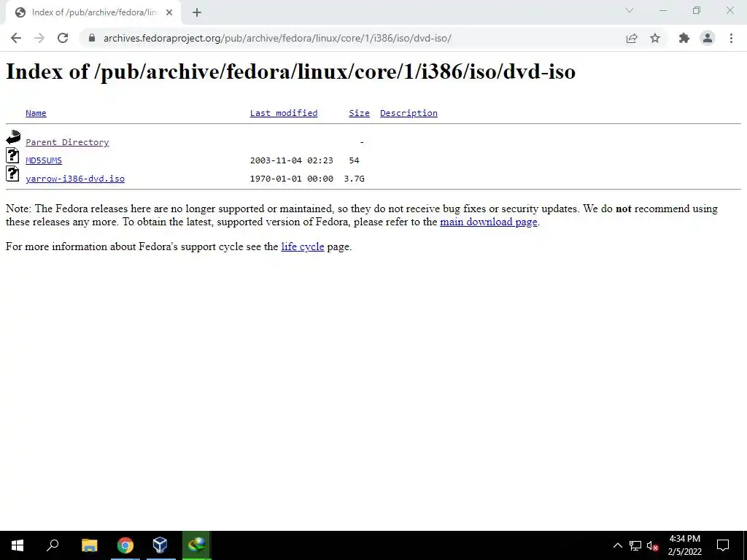The height and width of the screenshot is (560, 747).
Task: Click the 1970-01-01 00:00 date
Action: [x=292, y=179]
